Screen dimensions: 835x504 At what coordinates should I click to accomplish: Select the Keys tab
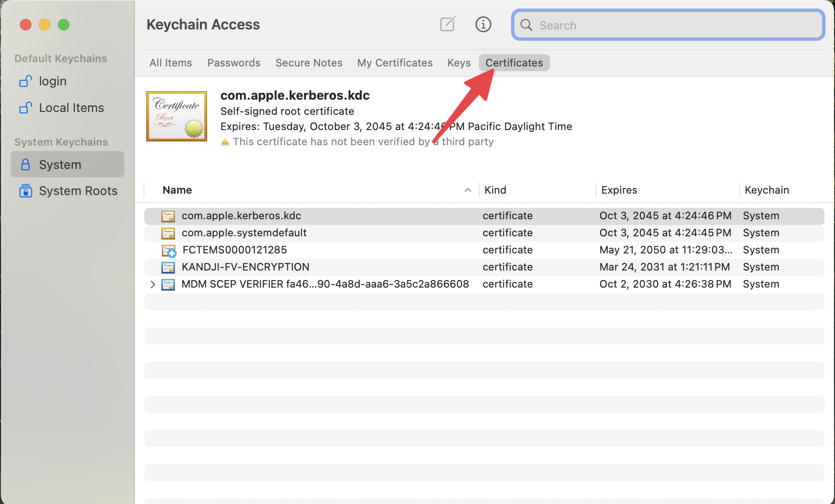pos(459,63)
